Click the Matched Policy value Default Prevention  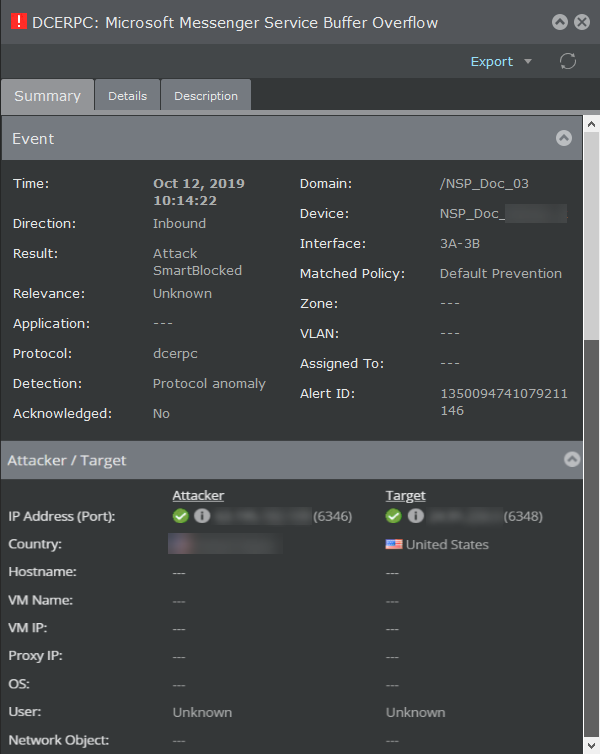click(500, 274)
